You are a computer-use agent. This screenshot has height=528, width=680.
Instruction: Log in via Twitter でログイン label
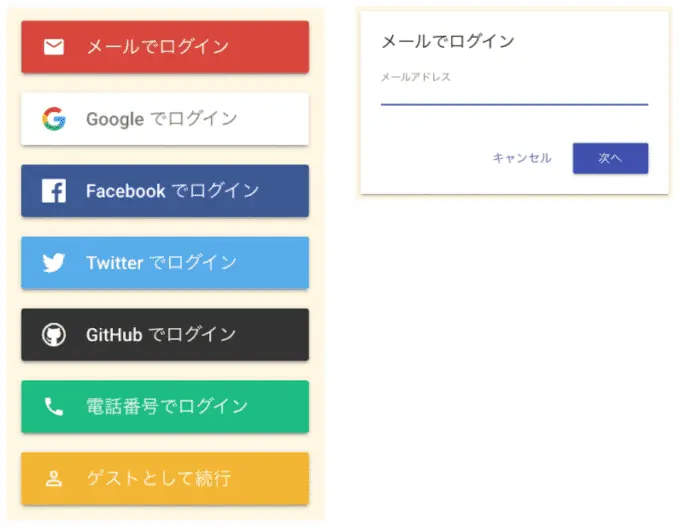[x=161, y=263]
